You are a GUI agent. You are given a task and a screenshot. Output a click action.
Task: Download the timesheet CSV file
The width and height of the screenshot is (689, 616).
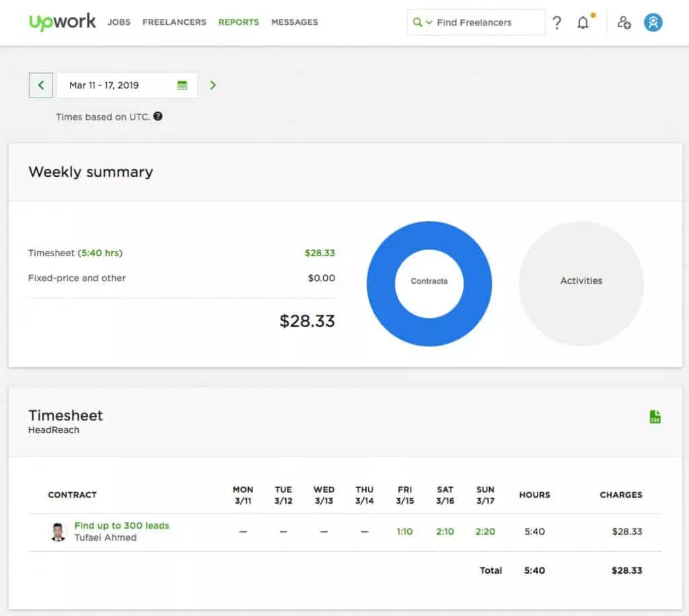click(x=655, y=417)
